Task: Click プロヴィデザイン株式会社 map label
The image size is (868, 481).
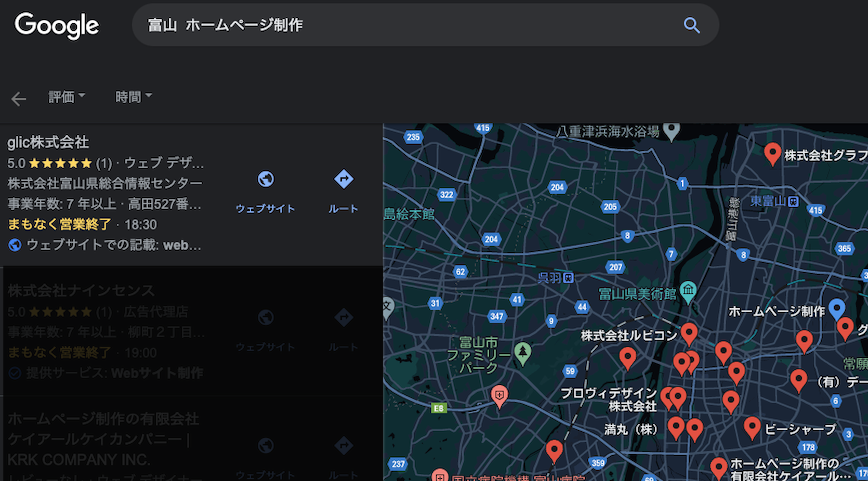Action: tap(608, 400)
